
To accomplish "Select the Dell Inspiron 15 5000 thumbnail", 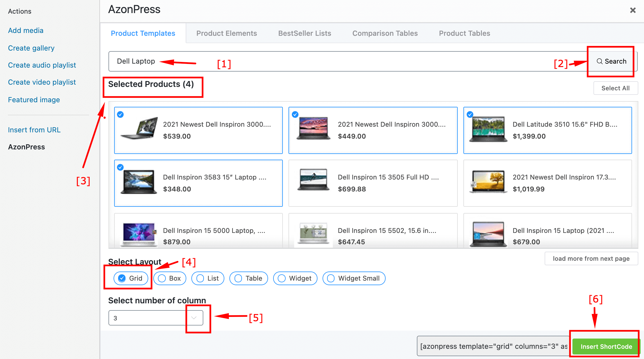I will point(139,235).
